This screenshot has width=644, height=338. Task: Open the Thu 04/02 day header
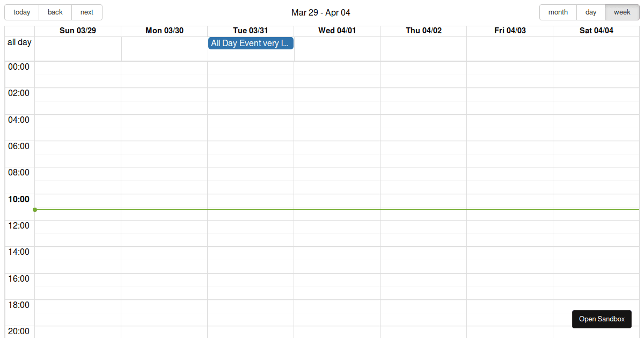423,31
